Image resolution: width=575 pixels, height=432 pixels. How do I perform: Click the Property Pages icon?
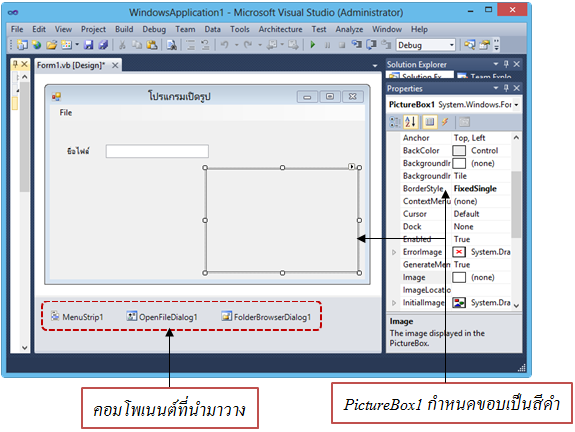tap(464, 122)
